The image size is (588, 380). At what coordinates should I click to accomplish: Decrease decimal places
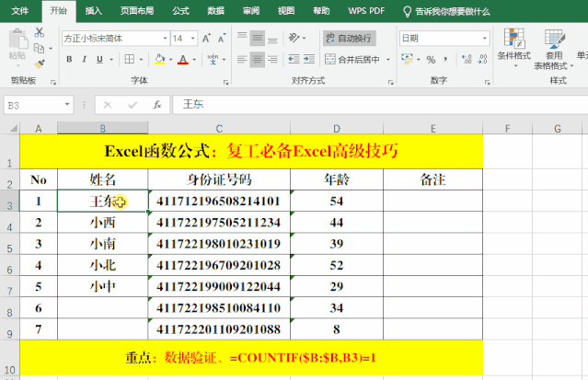[x=482, y=59]
